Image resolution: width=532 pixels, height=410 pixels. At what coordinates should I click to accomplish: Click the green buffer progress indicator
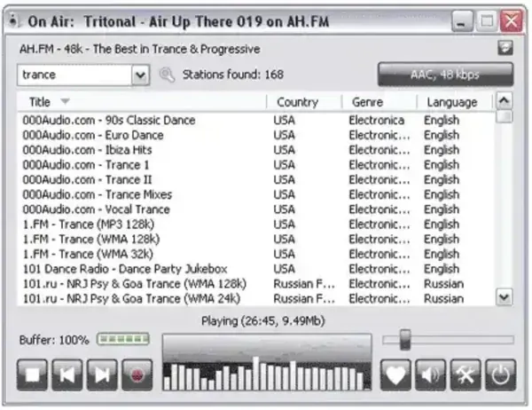(x=123, y=339)
